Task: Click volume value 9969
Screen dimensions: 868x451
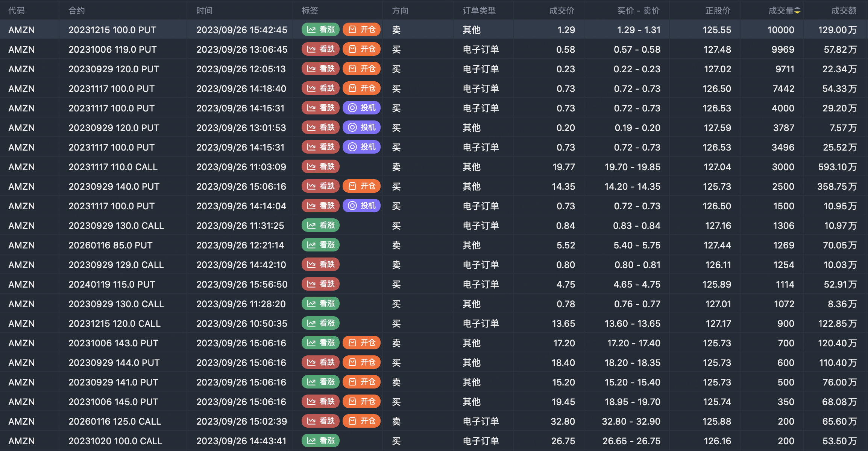Action: click(x=782, y=49)
